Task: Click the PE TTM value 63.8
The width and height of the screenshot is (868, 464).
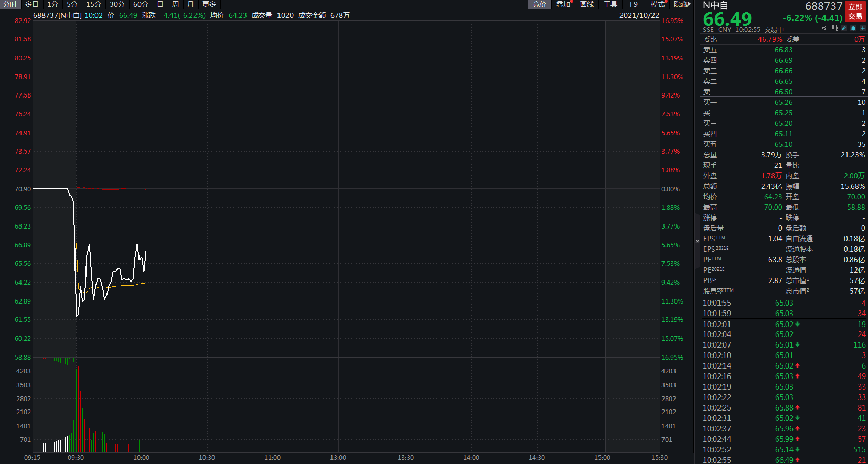Action: pos(775,260)
